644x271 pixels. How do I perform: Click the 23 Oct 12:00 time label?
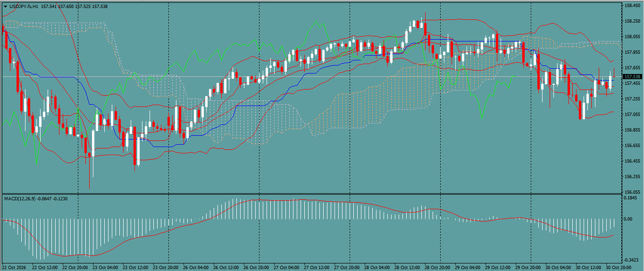pyautogui.click(x=135, y=267)
